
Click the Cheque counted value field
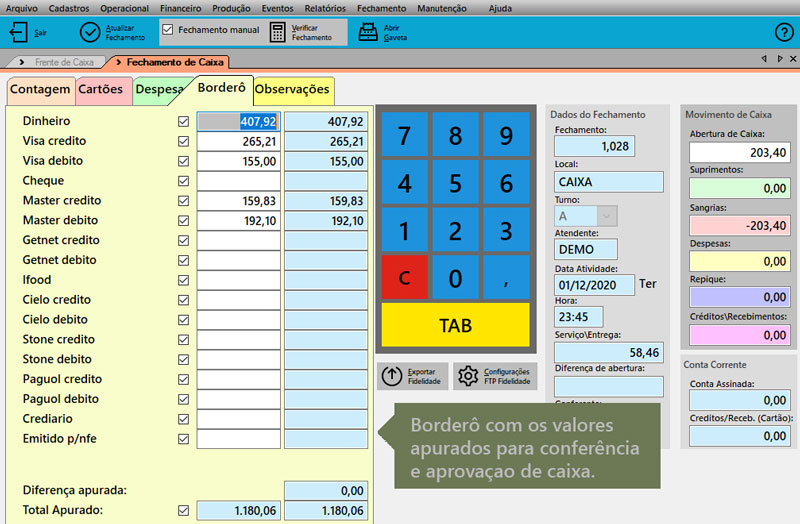click(x=238, y=181)
